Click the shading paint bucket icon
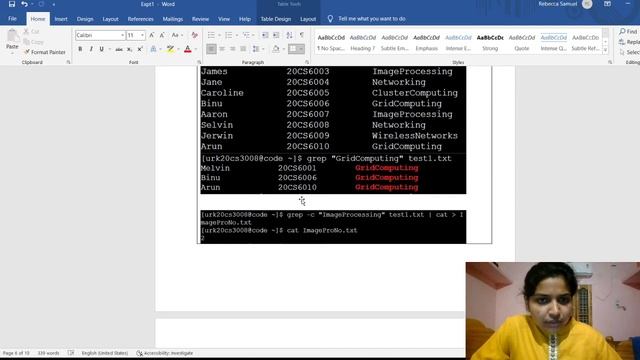The height and width of the screenshot is (360, 640). pyautogui.click(x=276, y=49)
